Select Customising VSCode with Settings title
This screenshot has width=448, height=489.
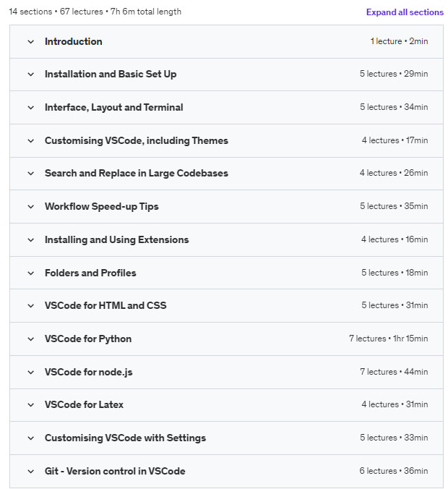coord(125,438)
